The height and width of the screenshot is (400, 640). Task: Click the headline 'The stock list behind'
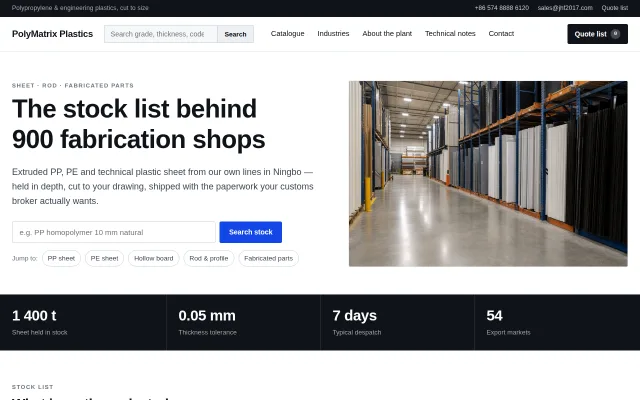pos(134,109)
